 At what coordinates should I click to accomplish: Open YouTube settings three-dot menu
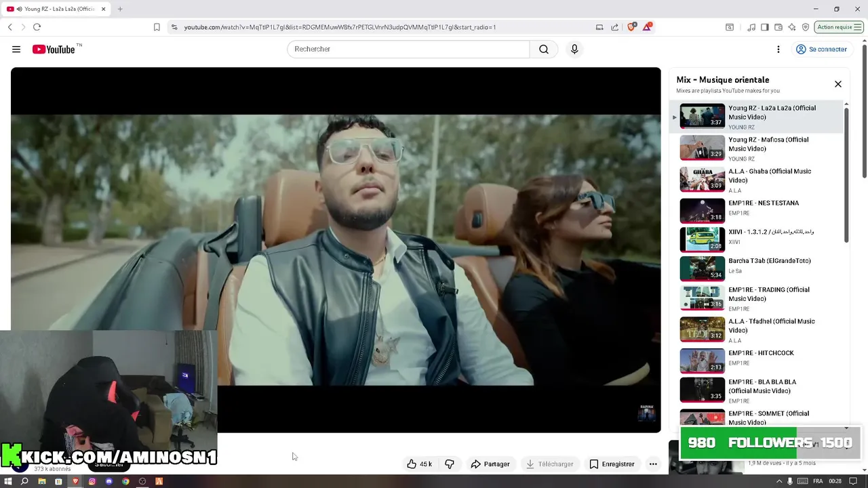coord(778,49)
